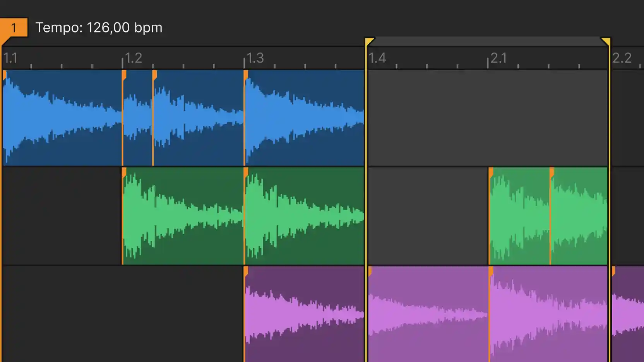Screen dimensions: 644x362
Task: Select the narrow blue clip starting at 1.2
Action: point(137,118)
